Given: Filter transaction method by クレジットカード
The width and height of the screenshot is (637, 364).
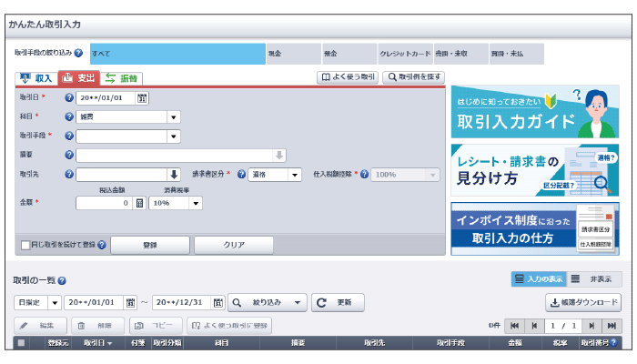Looking at the screenshot, I should pyautogui.click(x=405, y=54).
